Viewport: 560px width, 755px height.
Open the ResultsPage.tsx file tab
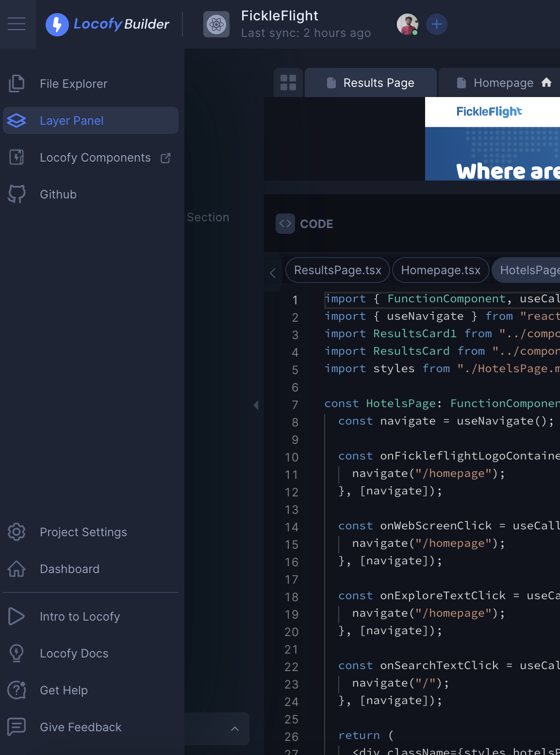pos(338,270)
